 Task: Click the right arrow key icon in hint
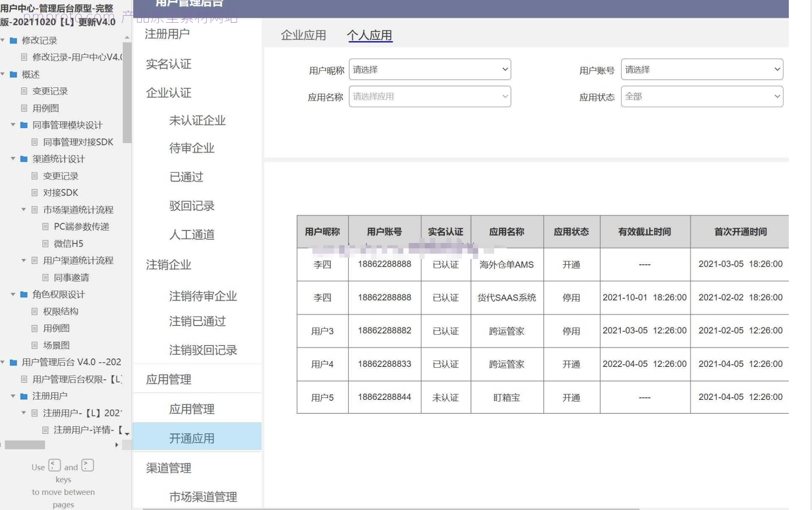click(x=88, y=465)
